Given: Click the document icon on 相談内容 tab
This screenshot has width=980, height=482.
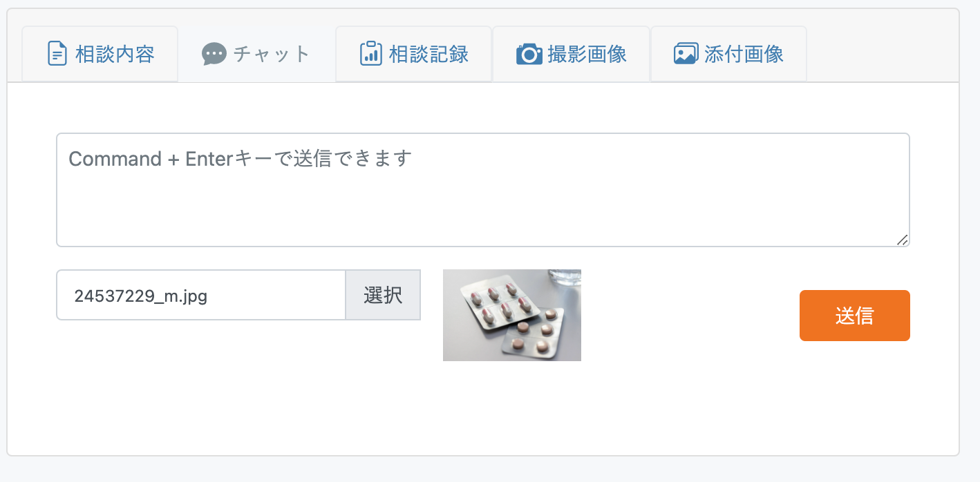Looking at the screenshot, I should tap(57, 54).
